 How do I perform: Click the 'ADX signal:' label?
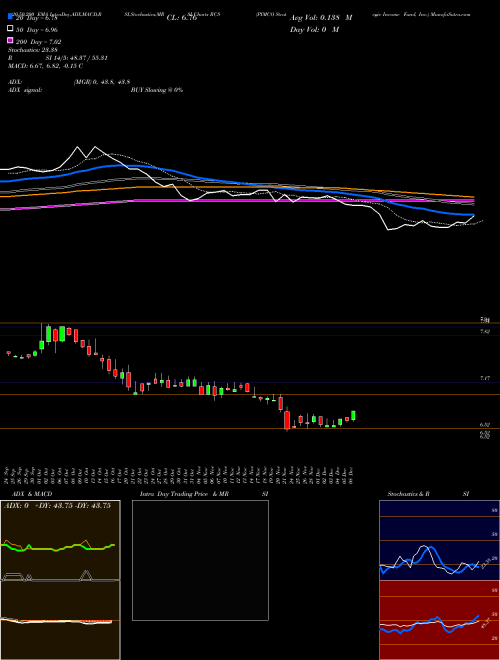pos(25,90)
